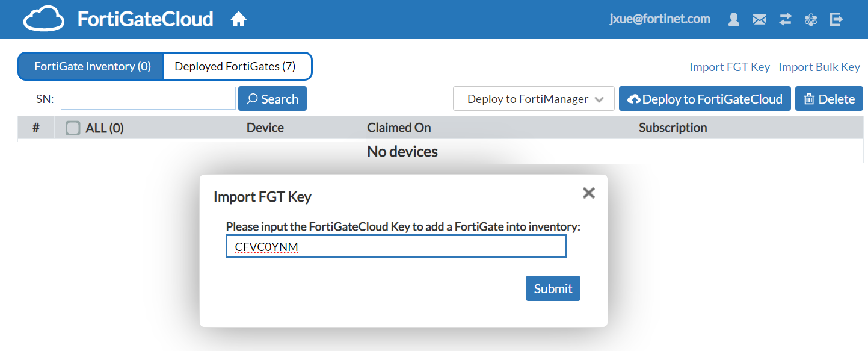
Task: Click the switch account arrows icon
Action: click(x=786, y=20)
